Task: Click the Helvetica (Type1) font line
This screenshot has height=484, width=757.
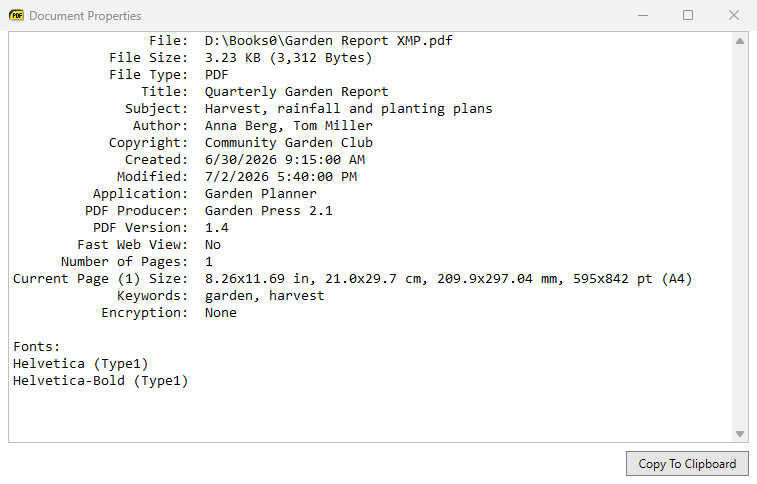Action: 81,364
